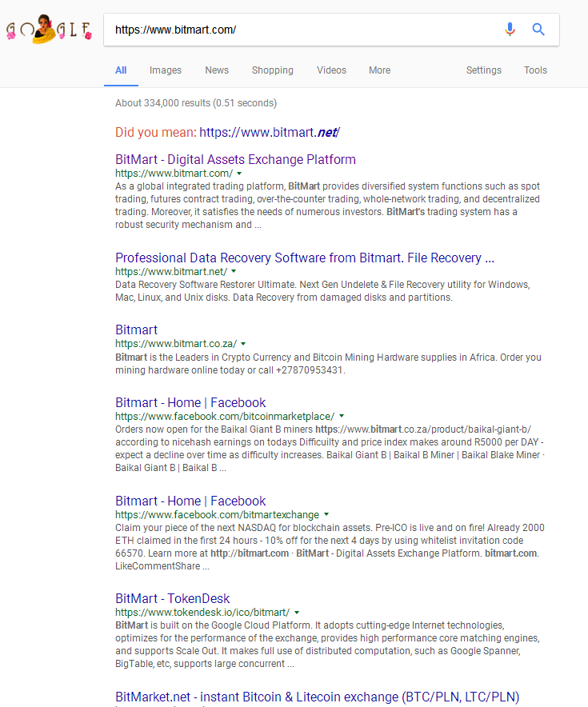Click the facebook.com/bitcoinmarketplace green URL
The width and height of the screenshot is (588, 707).
click(x=225, y=416)
